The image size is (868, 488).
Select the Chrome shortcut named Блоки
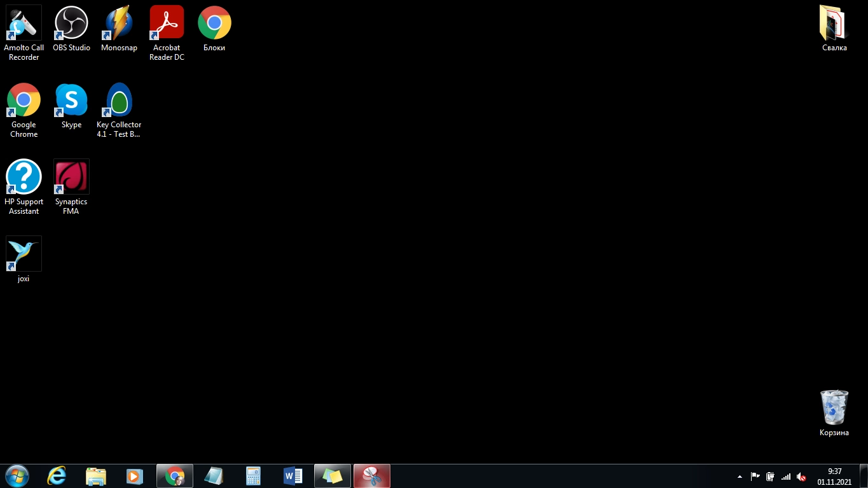point(214,29)
